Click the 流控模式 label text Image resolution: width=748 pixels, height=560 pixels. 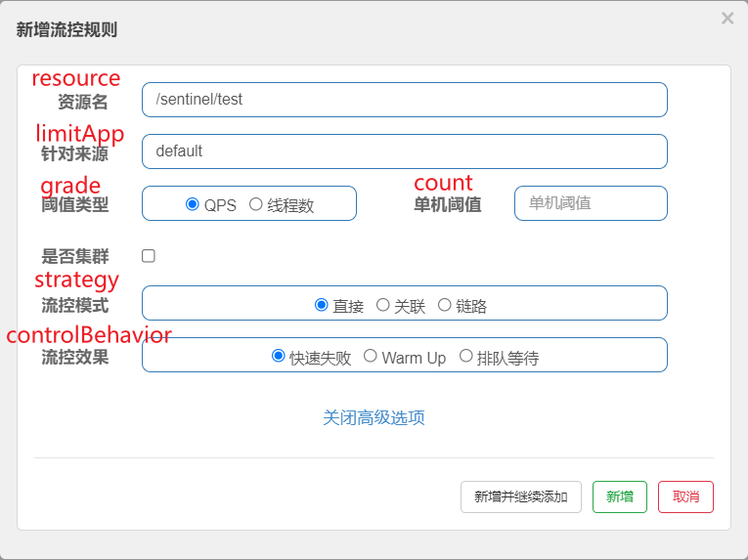(75, 306)
